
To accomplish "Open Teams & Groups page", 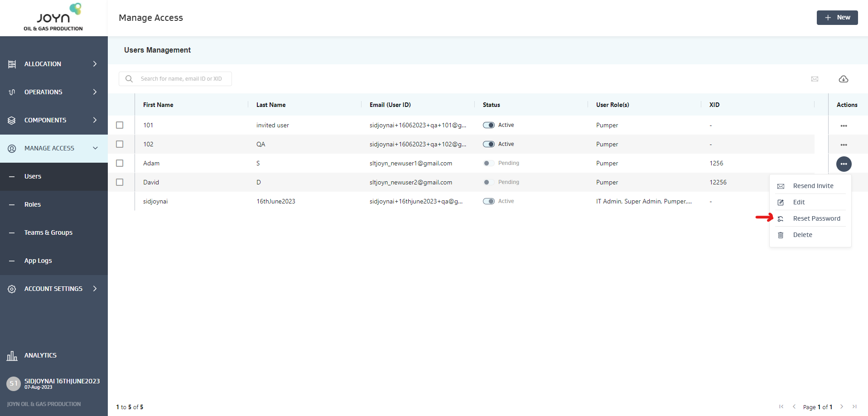I will click(x=48, y=232).
